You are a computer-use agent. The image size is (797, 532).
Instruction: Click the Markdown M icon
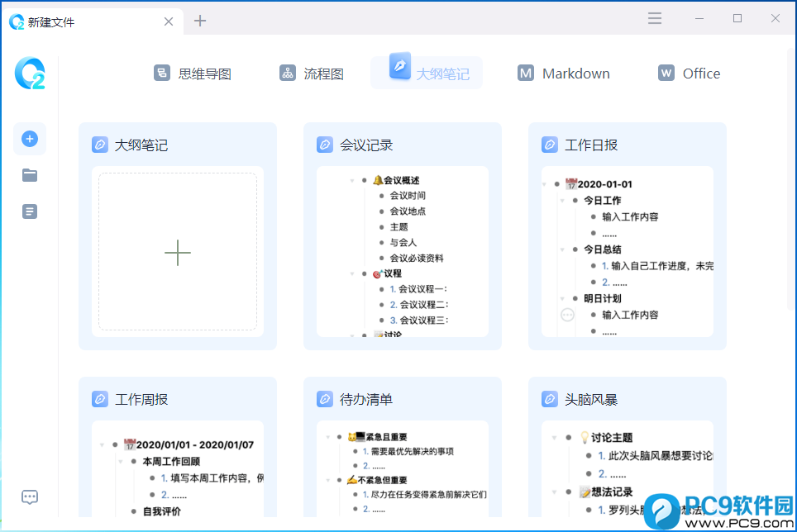pyautogui.click(x=526, y=73)
